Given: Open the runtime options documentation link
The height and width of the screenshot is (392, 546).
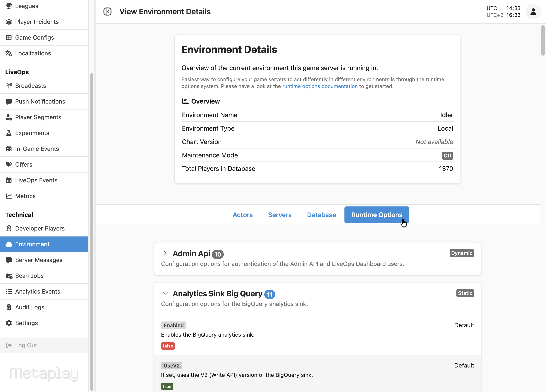Looking at the screenshot, I should pyautogui.click(x=320, y=86).
